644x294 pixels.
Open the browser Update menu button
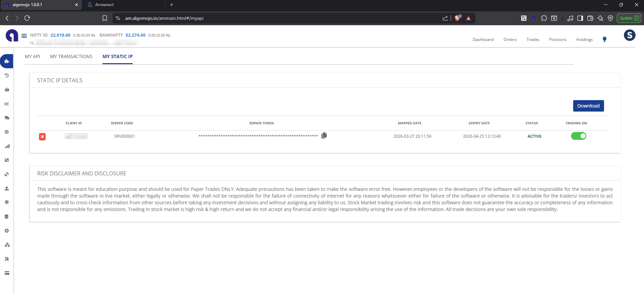pyautogui.click(x=629, y=18)
